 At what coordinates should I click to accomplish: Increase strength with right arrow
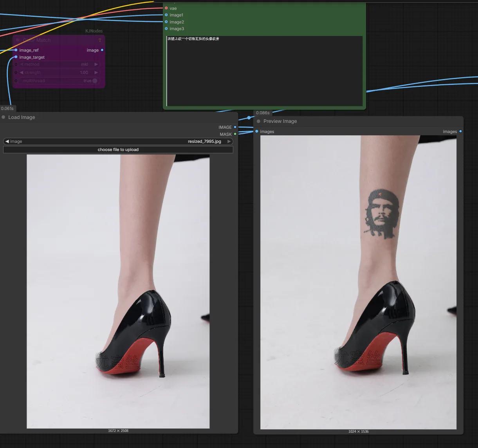click(x=96, y=72)
